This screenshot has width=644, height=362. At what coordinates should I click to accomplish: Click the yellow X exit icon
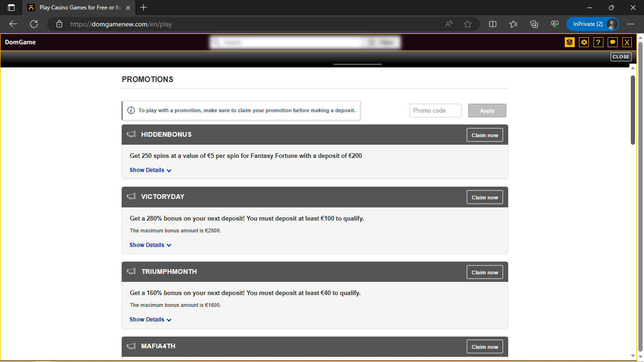[627, 42]
